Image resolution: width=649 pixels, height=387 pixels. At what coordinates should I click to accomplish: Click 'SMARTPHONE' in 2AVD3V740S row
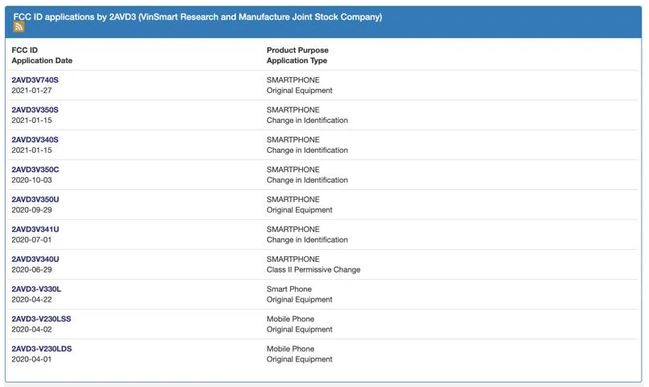coord(293,80)
